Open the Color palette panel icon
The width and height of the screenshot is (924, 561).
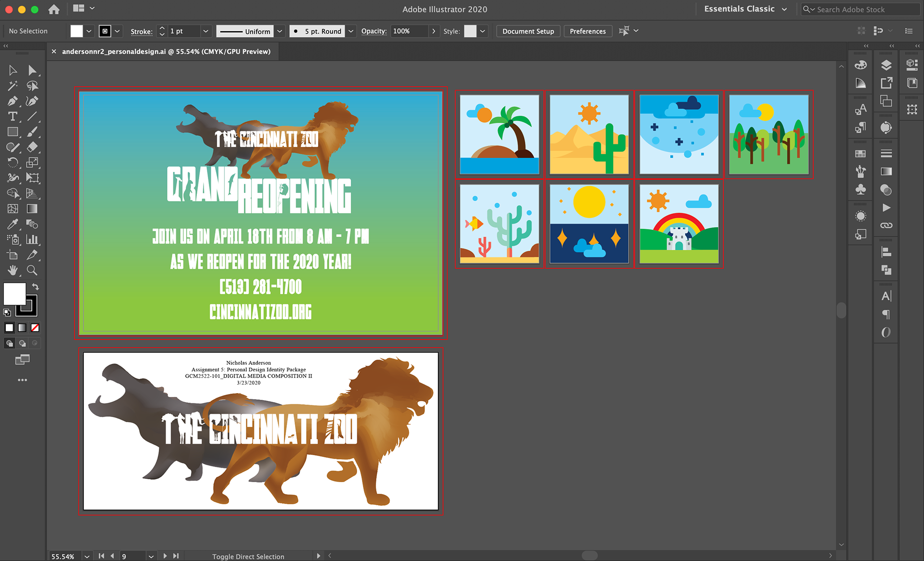pos(860,65)
